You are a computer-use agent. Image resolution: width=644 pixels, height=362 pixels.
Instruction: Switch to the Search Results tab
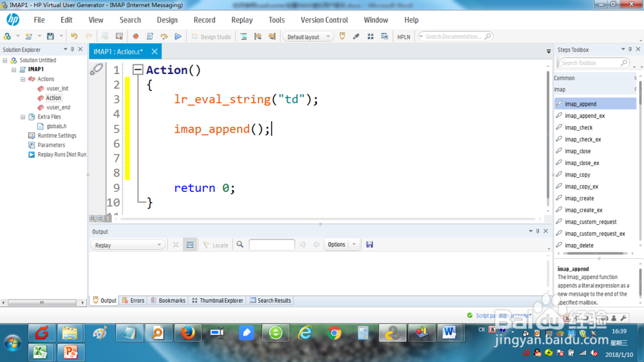coord(270,300)
